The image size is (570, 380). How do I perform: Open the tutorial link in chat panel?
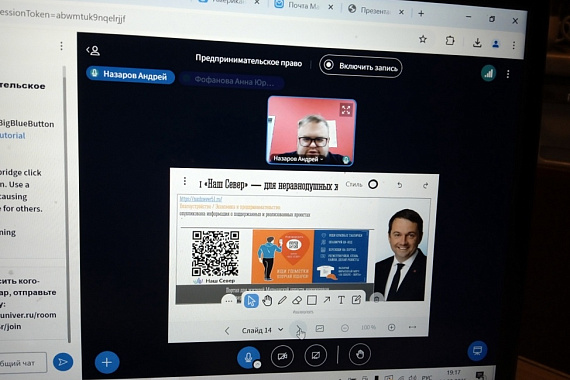13,135
